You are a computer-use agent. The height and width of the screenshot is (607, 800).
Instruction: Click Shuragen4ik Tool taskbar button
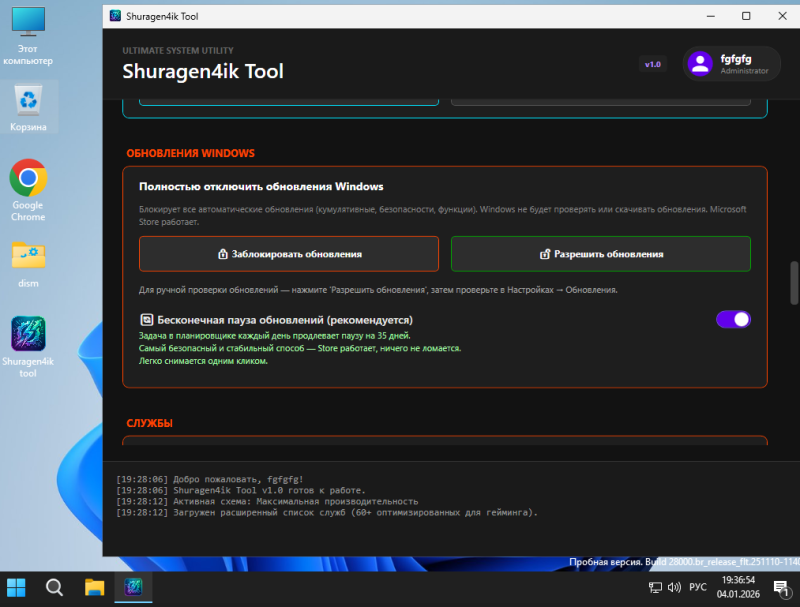pos(131,587)
